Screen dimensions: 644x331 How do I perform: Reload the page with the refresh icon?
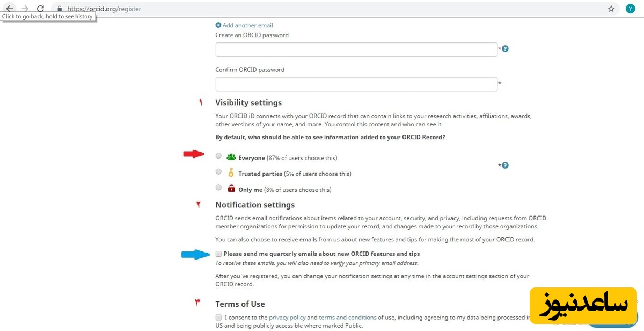(40, 9)
